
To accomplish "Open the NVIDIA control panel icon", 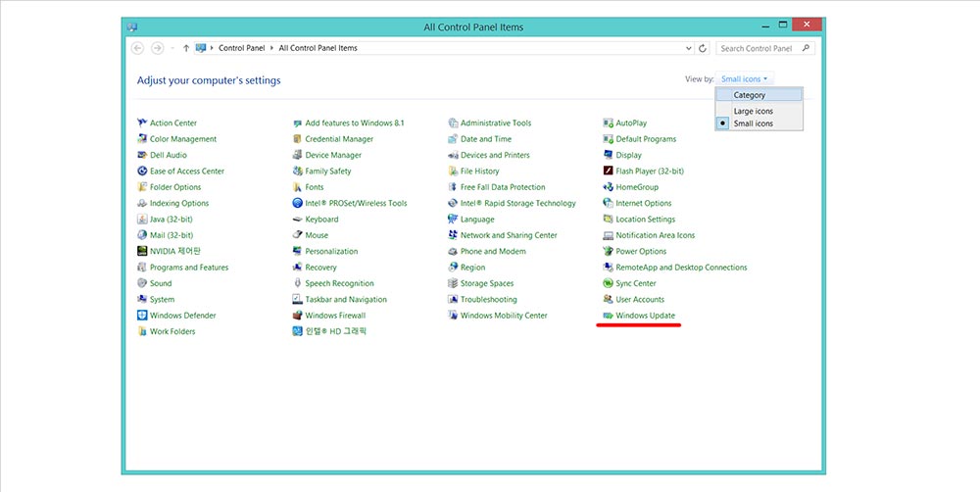I will pos(142,251).
